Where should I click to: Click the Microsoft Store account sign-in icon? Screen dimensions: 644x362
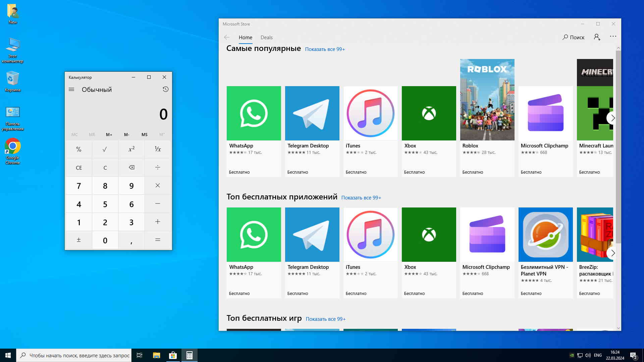(x=597, y=37)
